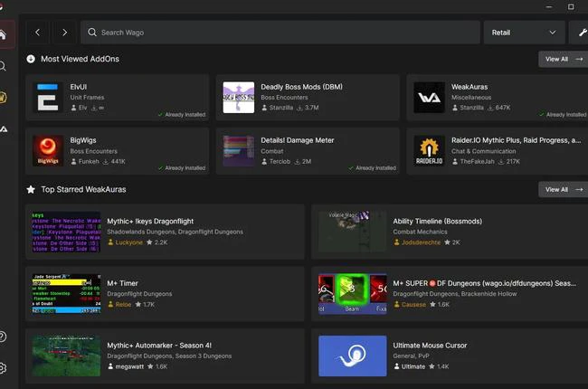This screenshot has width=588, height=389.
Task: Open the help question mark icon
Action: click(2, 337)
